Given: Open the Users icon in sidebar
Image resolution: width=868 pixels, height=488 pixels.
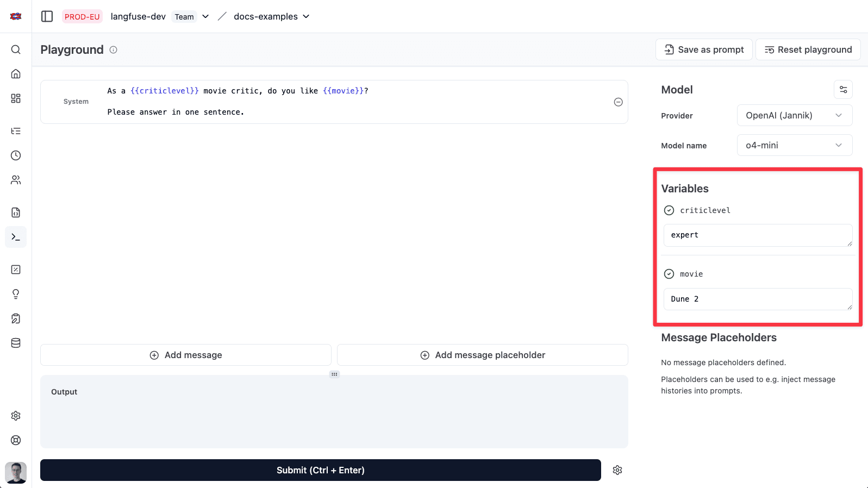Looking at the screenshot, I should pyautogui.click(x=16, y=180).
